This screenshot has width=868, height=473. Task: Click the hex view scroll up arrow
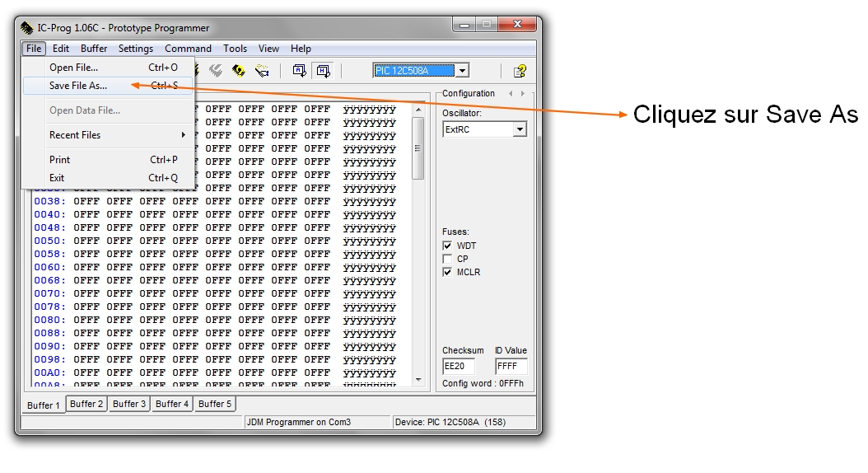(x=418, y=110)
